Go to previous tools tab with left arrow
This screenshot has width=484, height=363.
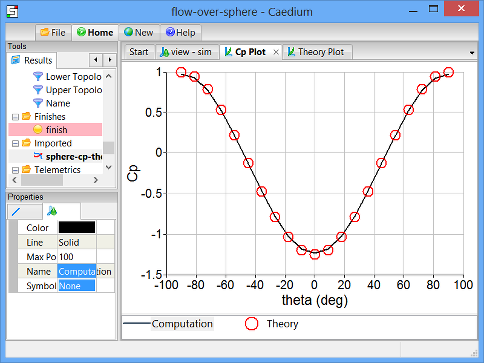coord(96,60)
